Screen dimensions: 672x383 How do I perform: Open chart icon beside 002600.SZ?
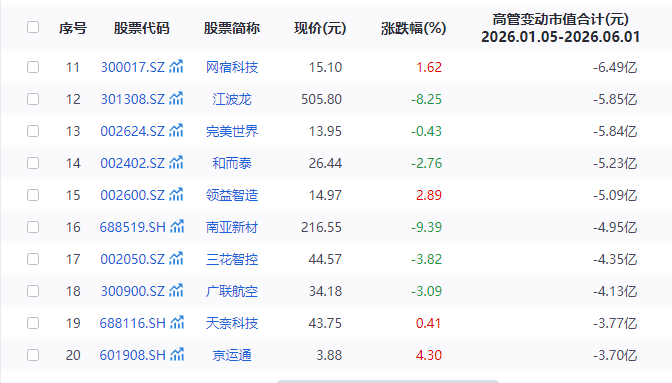coord(176,194)
